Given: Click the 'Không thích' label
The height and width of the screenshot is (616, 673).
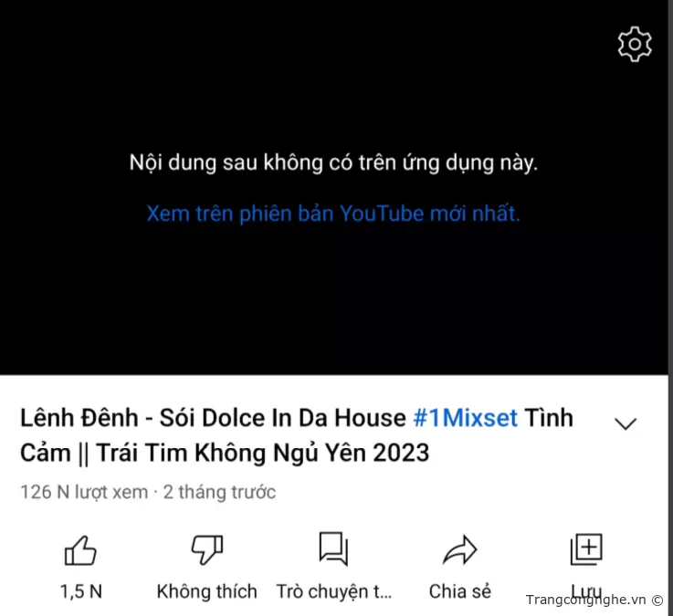Looking at the screenshot, I should [207, 591].
